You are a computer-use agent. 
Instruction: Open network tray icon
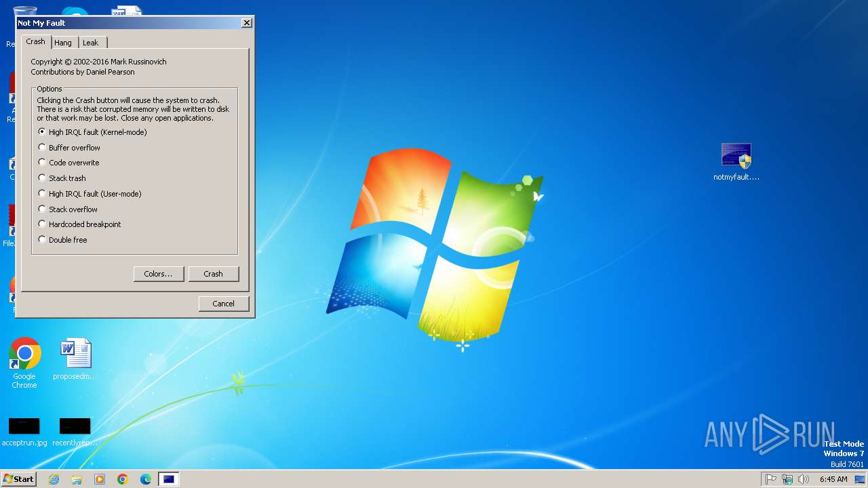787,479
